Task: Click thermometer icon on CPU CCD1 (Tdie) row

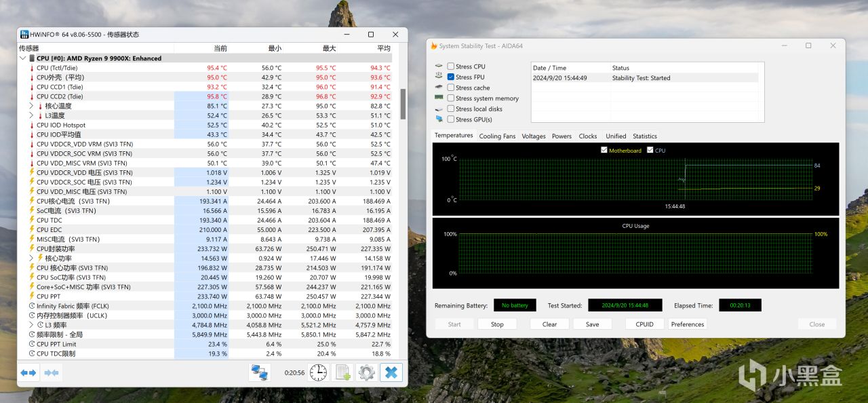Action: pos(31,87)
